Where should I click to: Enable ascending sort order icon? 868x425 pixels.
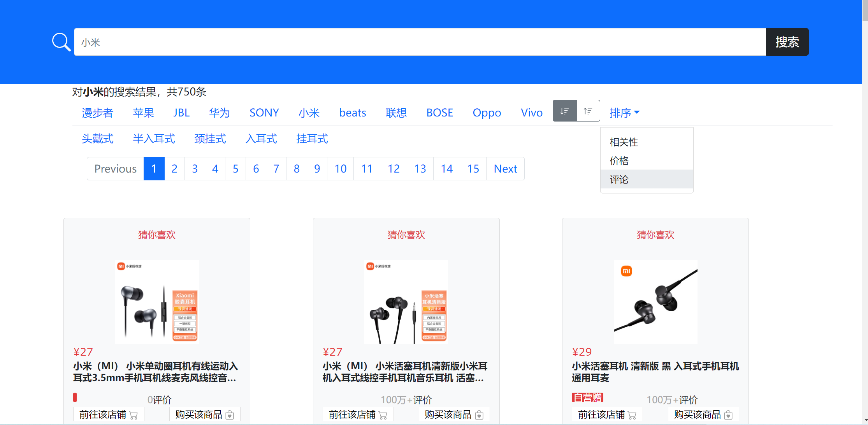point(588,111)
